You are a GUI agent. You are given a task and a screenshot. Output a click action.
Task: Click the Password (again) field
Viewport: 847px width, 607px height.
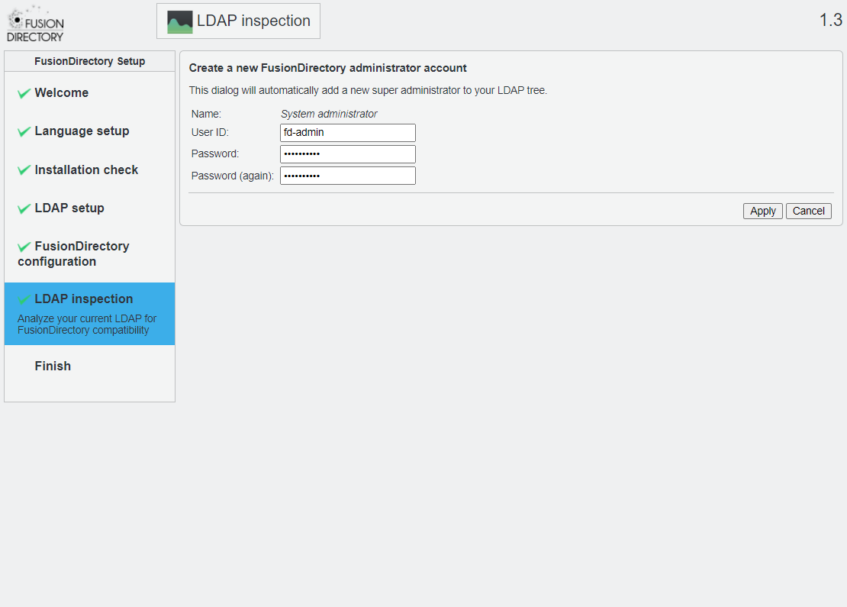pos(347,176)
